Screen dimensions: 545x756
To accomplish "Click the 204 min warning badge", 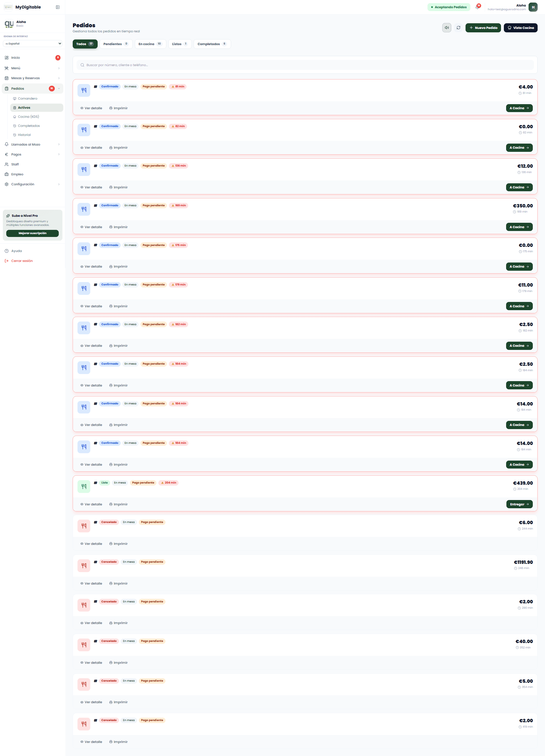I will click(x=168, y=483).
